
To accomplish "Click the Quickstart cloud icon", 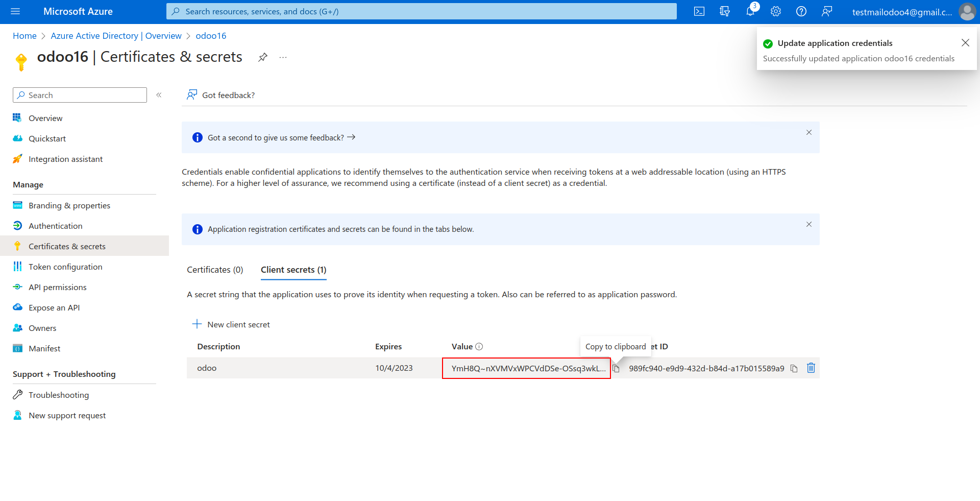I will 17,138.
